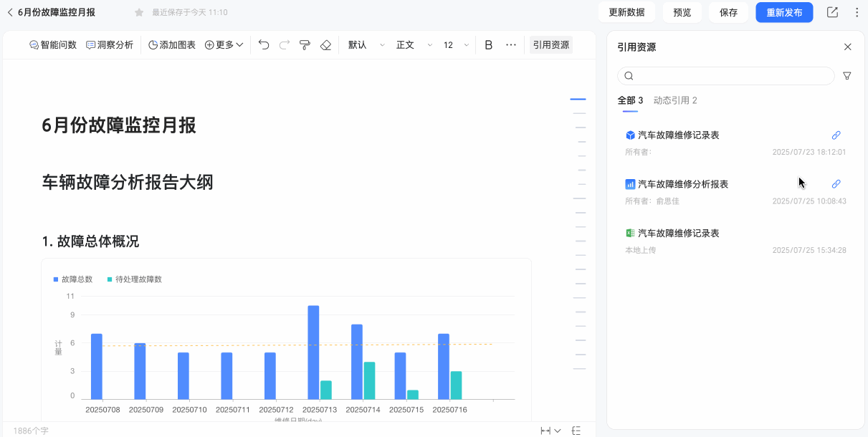This screenshot has width=868, height=437.
Task: Switch to 动态引用 2 tab
Action: pyautogui.click(x=675, y=100)
